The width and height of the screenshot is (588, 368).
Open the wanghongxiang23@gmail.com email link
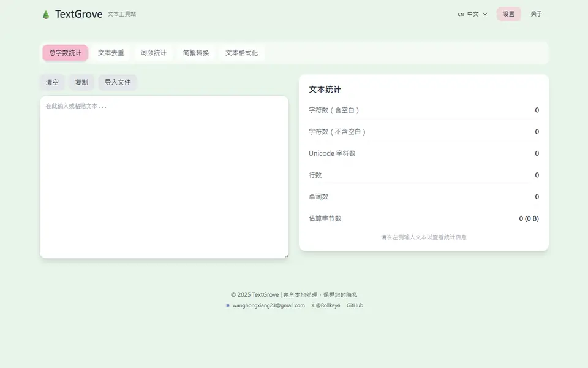[268, 305]
